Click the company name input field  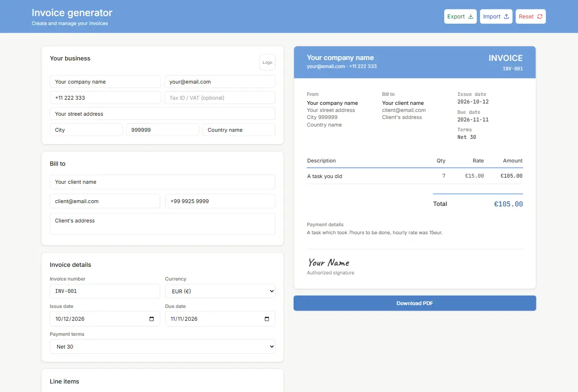105,82
